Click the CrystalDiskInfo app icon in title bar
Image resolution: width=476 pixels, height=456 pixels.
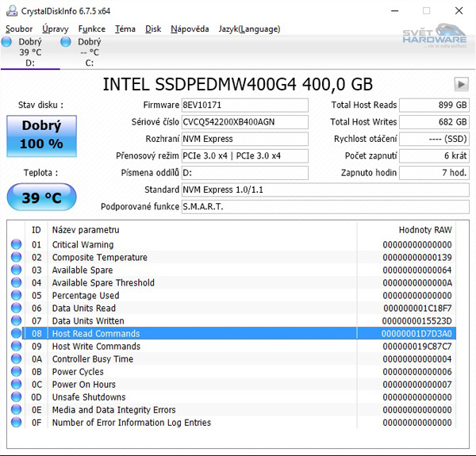point(12,11)
